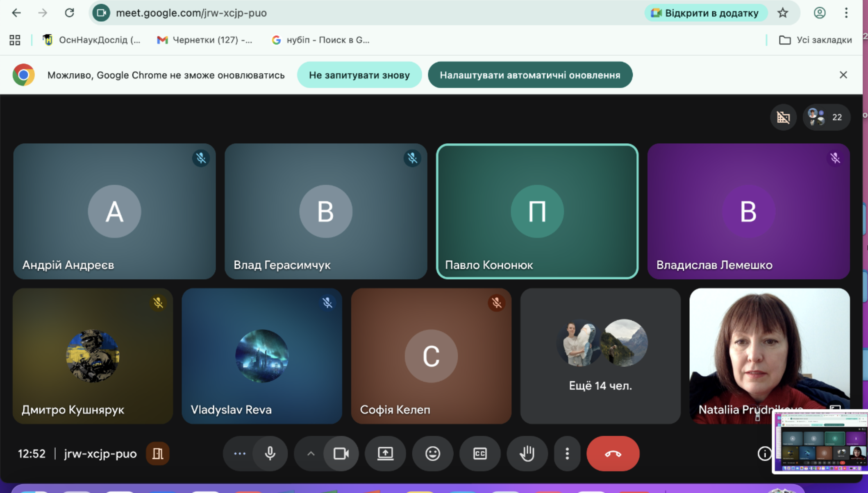Start screen sharing with present button

[x=385, y=453]
